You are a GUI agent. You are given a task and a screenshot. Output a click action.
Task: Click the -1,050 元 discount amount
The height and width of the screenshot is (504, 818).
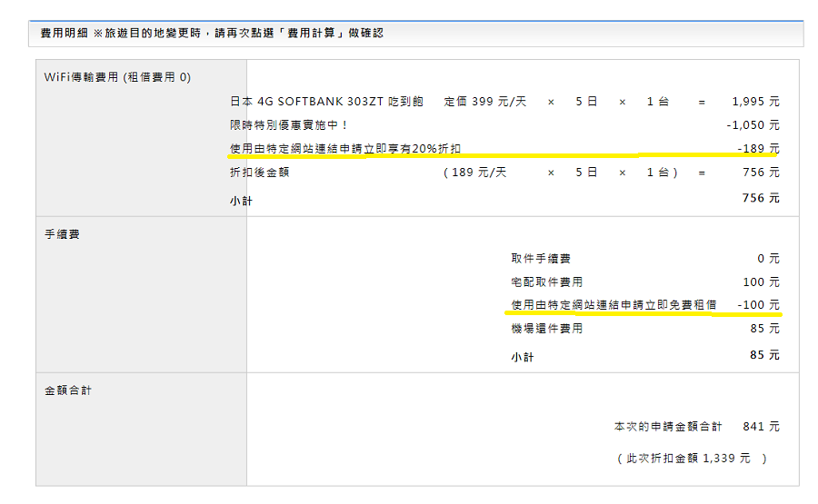(x=753, y=125)
